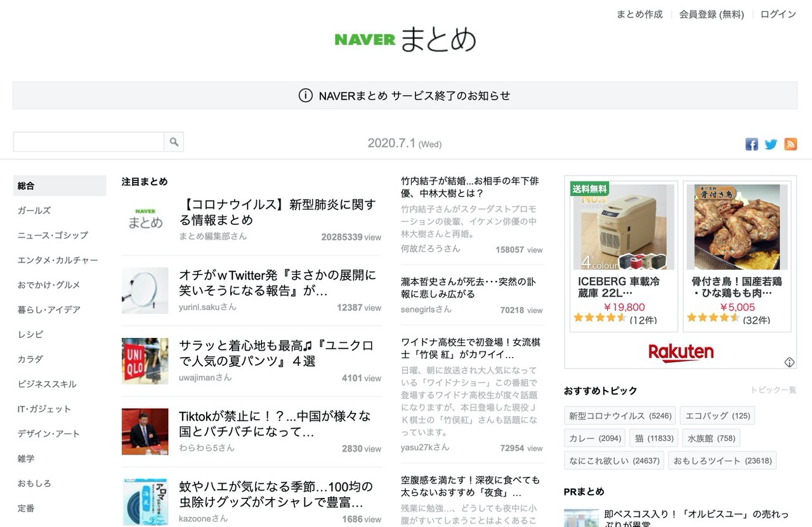Select the カラダ category
The width and height of the screenshot is (812, 527).
pyautogui.click(x=30, y=359)
